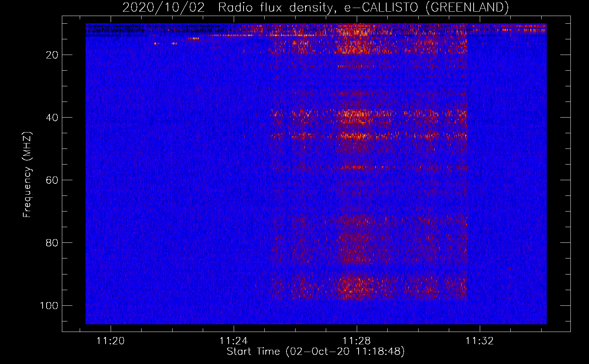589x364 pixels.
Task: Click the '80' frequency tick label
Action: [x=52, y=243]
